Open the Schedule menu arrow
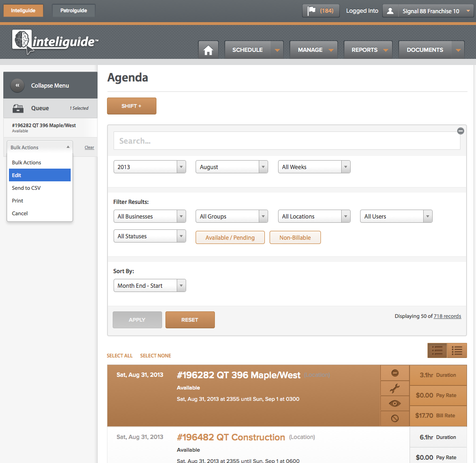476x463 pixels. [277, 50]
